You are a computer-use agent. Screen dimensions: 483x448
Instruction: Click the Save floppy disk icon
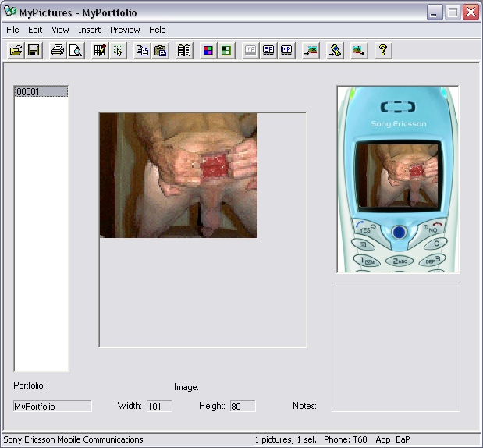click(x=34, y=50)
